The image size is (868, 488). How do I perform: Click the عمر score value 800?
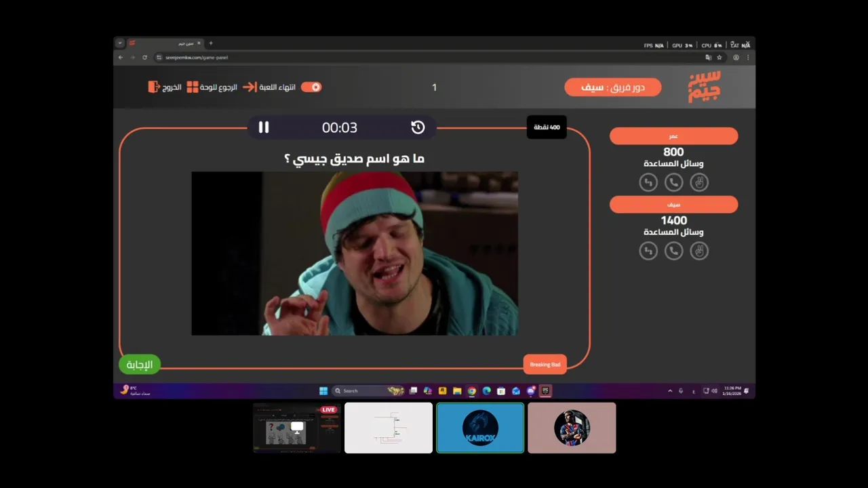click(x=673, y=152)
